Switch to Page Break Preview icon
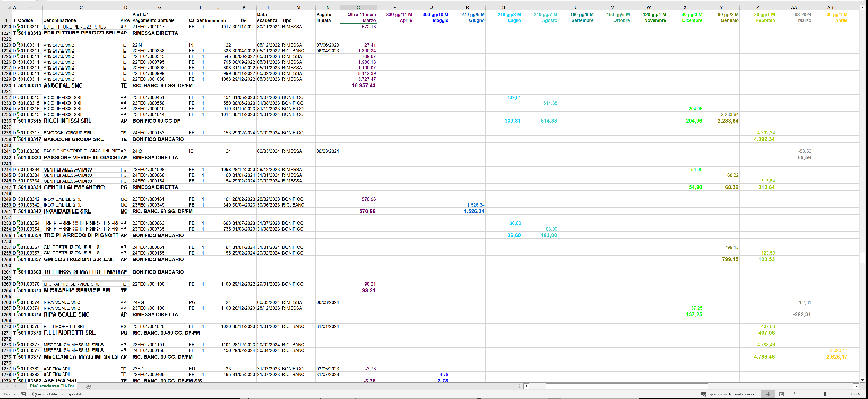 click(795, 394)
